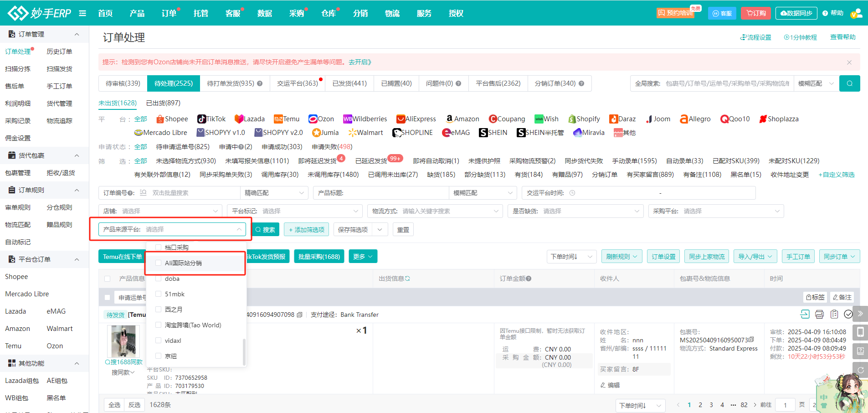Switch to the 待打单发货(935) tab

(x=235, y=83)
